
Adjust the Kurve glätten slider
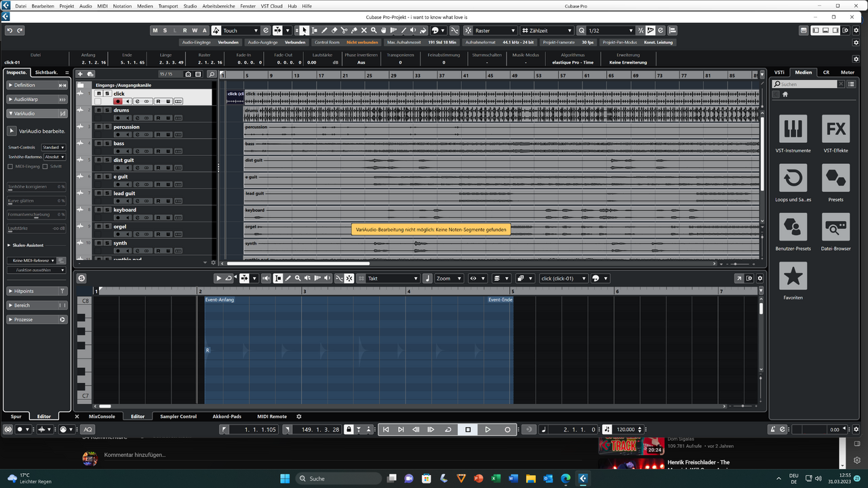point(36,201)
